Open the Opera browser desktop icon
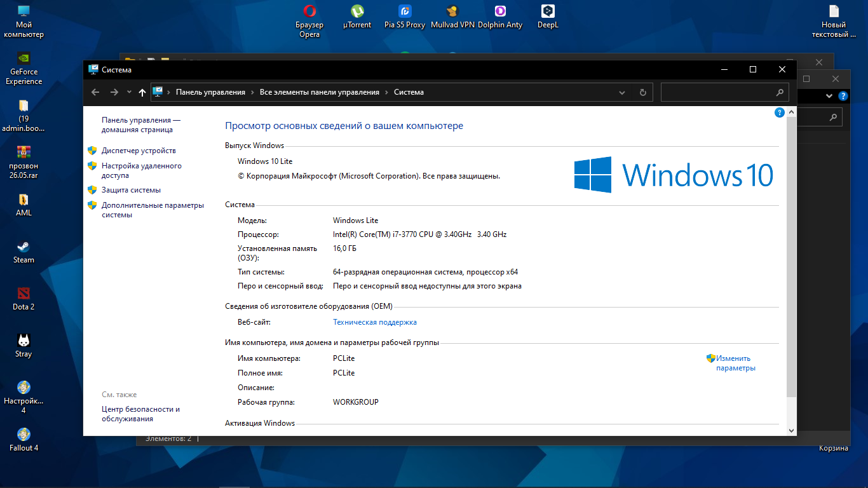The width and height of the screenshot is (868, 488). click(x=309, y=11)
